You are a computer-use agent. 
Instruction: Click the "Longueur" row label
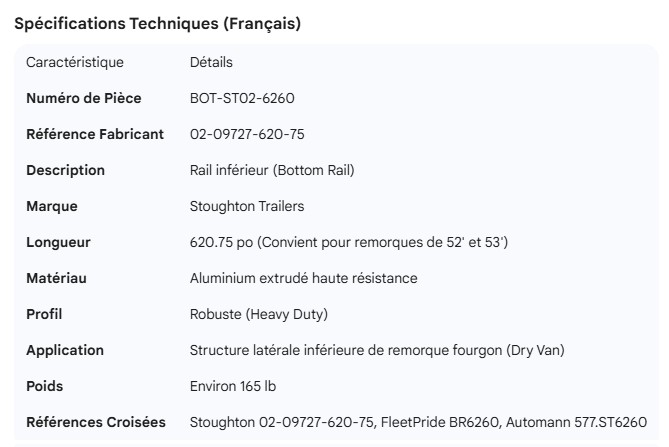tap(58, 242)
